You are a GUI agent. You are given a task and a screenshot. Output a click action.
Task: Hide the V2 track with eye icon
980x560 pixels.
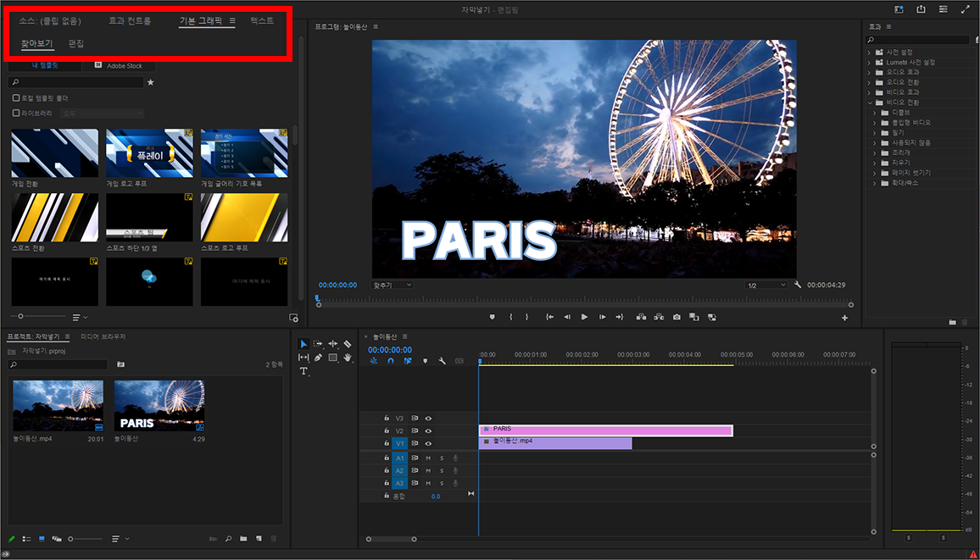click(428, 430)
